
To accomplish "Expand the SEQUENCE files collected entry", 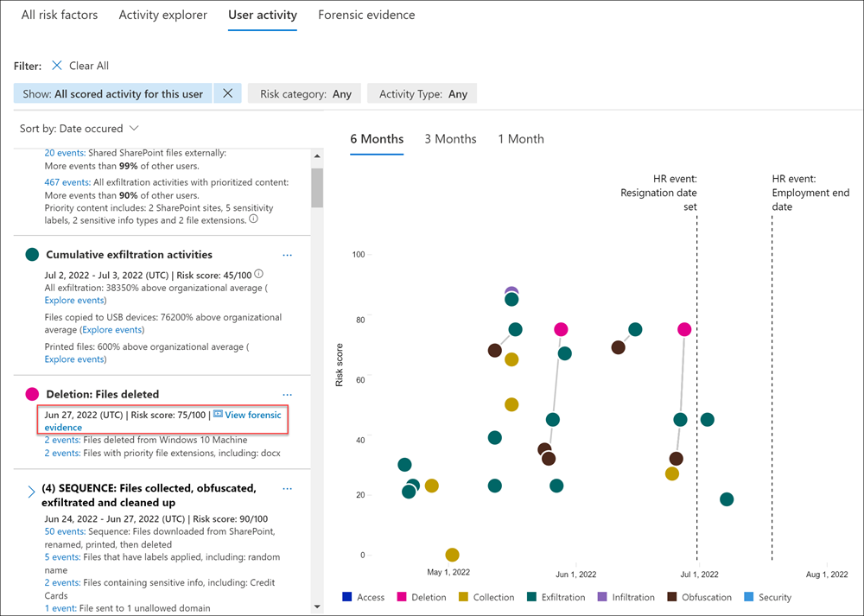I will [31, 492].
